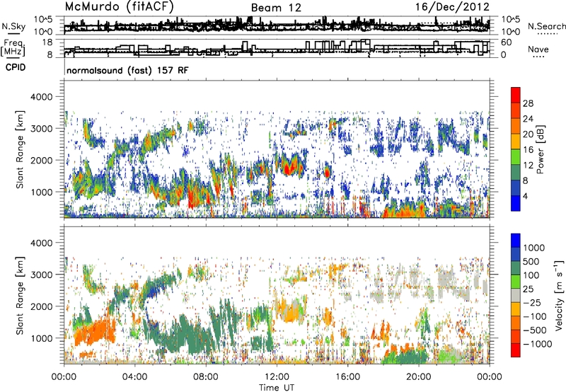Click the Time UT axis label
This screenshot has width=566, height=392.
coord(277,387)
